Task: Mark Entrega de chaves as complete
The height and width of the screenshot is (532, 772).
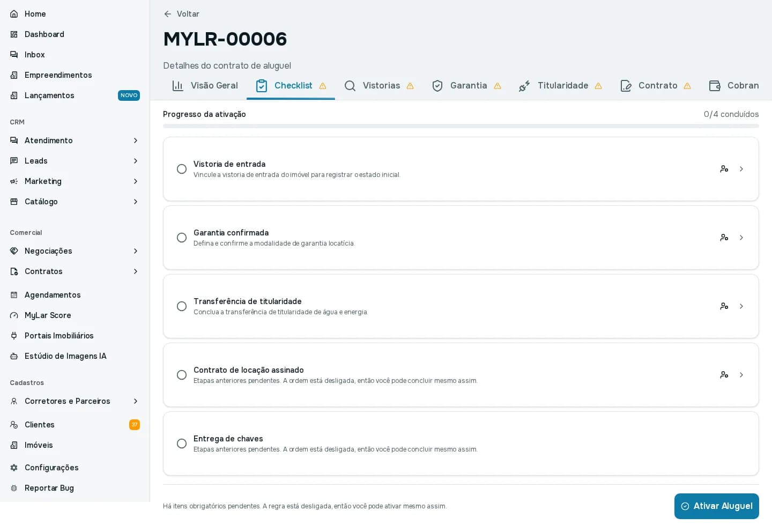Action: [x=182, y=444]
